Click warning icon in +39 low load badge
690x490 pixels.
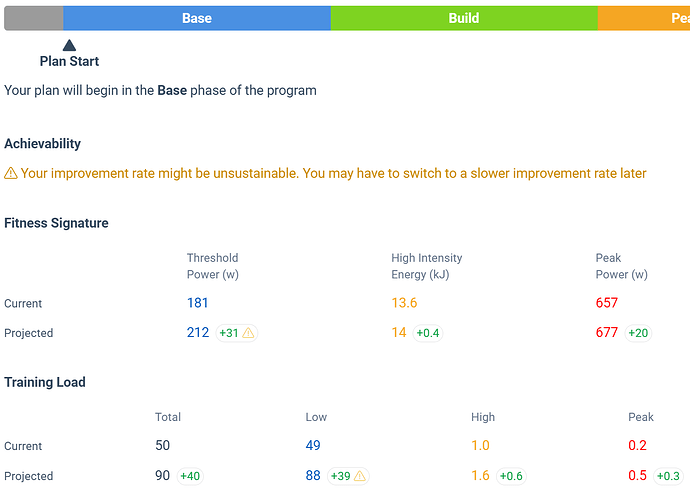coord(358,476)
